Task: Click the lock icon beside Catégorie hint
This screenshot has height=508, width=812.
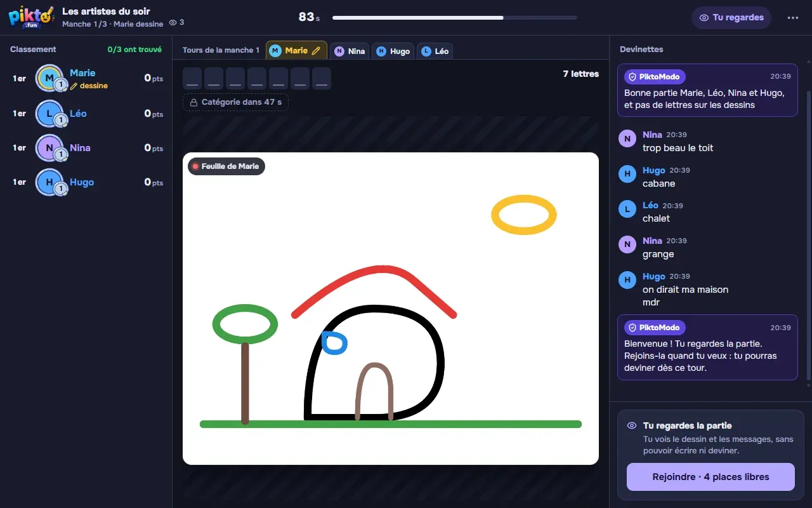Action: click(x=193, y=102)
